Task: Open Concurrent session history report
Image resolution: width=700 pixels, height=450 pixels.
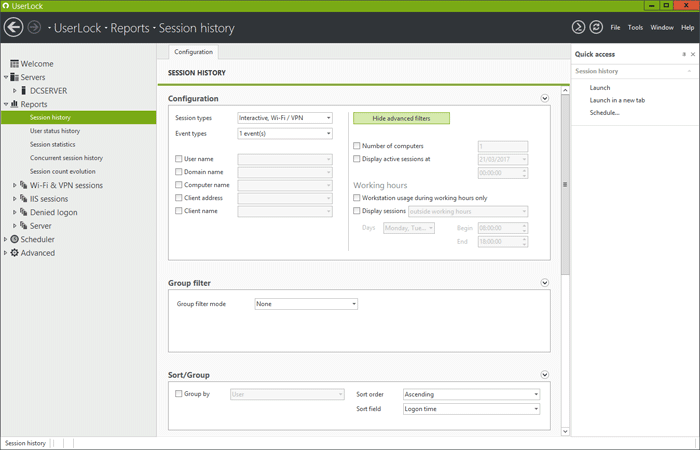Action: 67,158
